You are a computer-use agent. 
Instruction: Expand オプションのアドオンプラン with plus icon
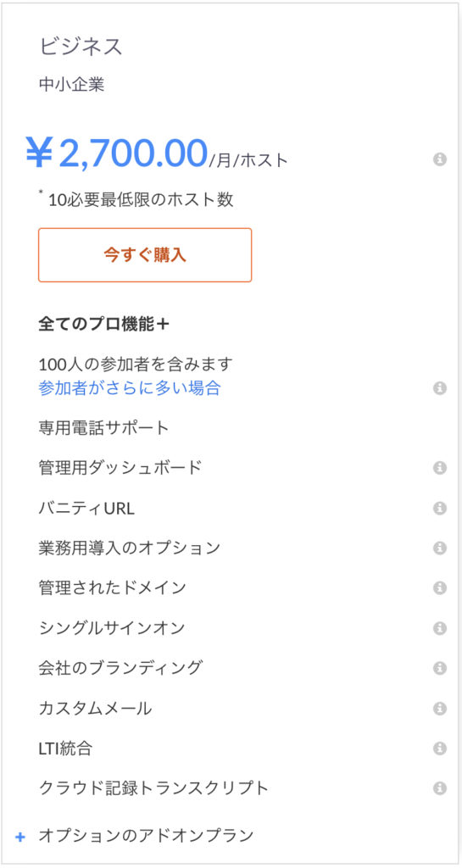19,837
